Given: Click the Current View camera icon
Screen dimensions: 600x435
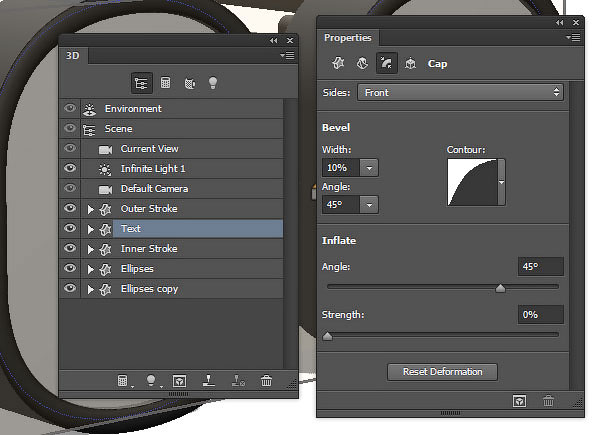Looking at the screenshot, I should point(105,149).
